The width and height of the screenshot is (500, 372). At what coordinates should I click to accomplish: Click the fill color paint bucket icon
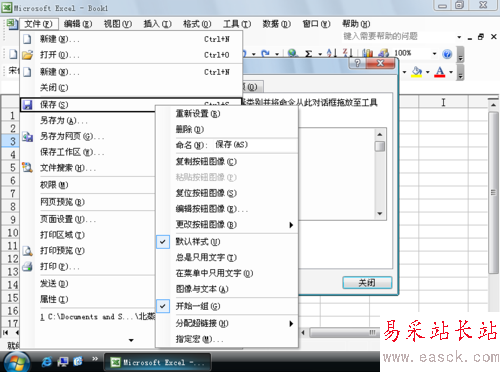point(416,71)
